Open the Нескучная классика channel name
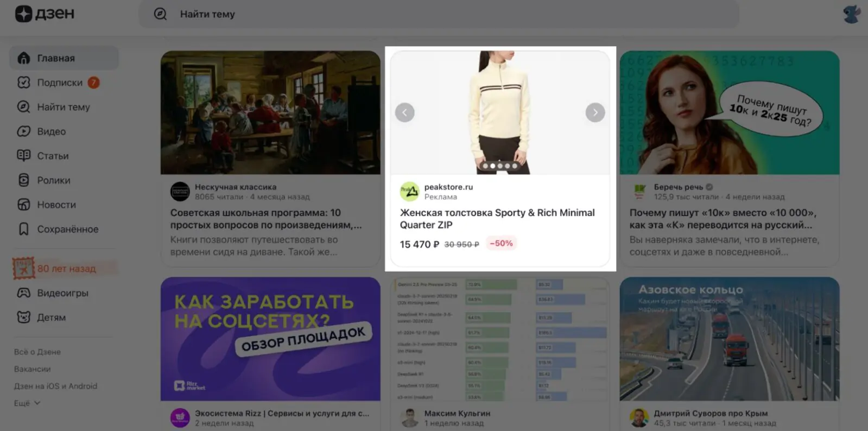Screen dimensions: 868x431 236,187
